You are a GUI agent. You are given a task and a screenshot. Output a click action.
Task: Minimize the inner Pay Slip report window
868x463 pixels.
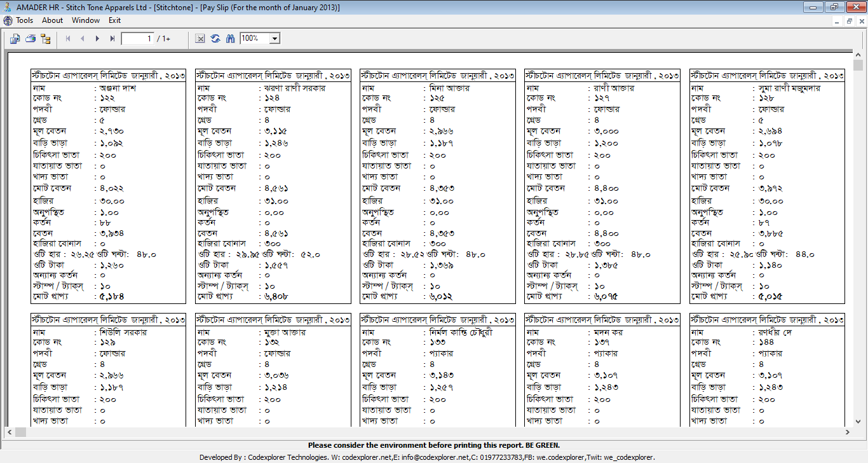[x=837, y=21]
